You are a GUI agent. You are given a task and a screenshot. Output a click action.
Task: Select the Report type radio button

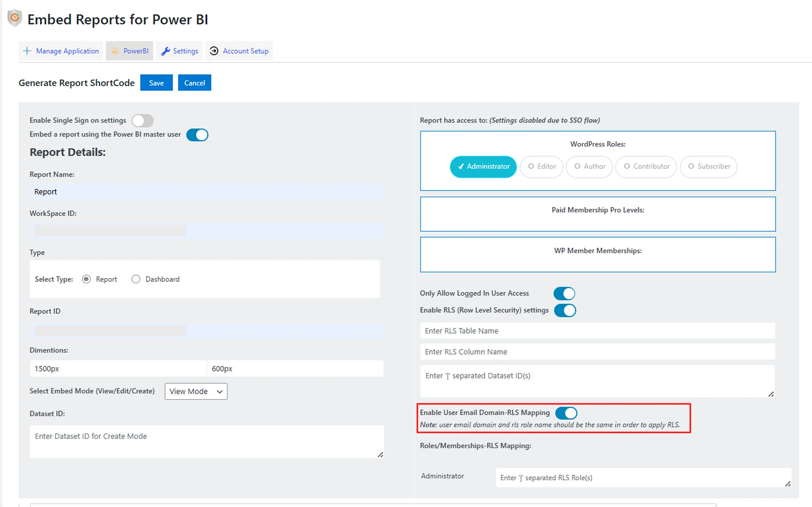pyautogui.click(x=86, y=279)
